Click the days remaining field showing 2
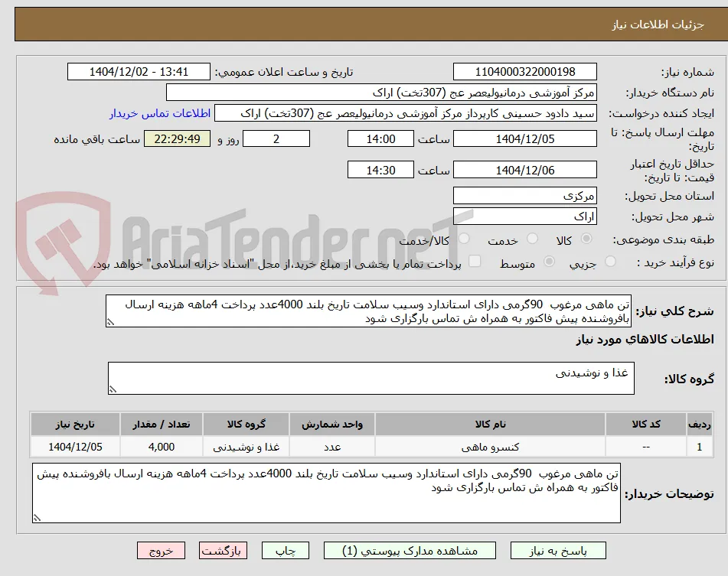The image size is (728, 576). click(276, 138)
